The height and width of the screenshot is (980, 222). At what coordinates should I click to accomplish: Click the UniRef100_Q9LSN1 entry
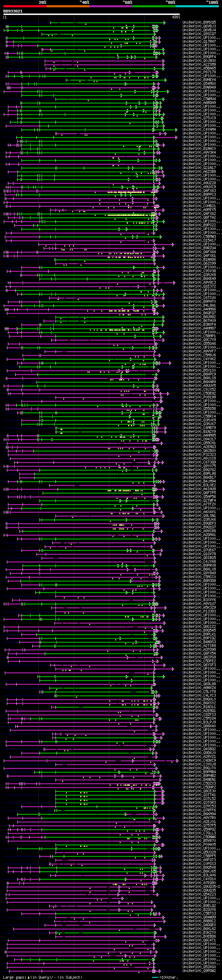pyautogui.click(x=199, y=516)
